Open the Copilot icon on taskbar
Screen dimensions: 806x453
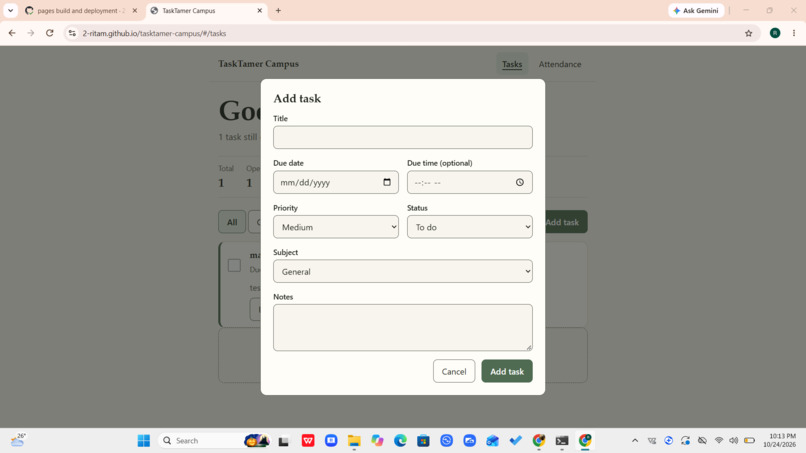[x=377, y=441]
